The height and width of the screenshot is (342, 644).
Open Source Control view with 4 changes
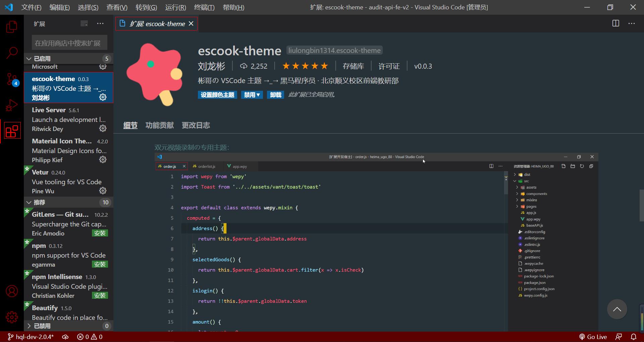click(12, 79)
